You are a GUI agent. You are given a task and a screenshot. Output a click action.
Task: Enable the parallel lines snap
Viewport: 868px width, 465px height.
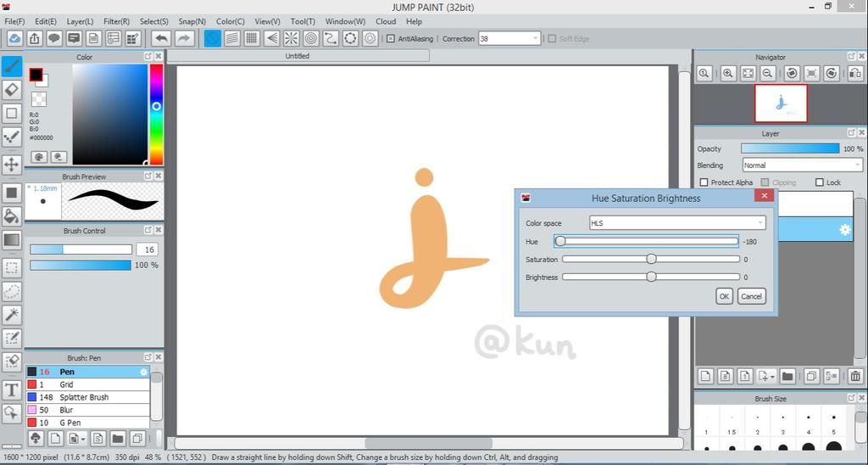coord(232,38)
